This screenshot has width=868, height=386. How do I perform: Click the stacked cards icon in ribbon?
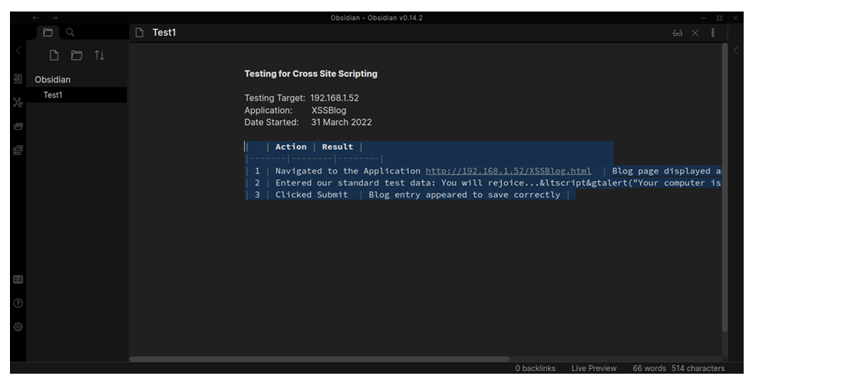pyautogui.click(x=18, y=127)
